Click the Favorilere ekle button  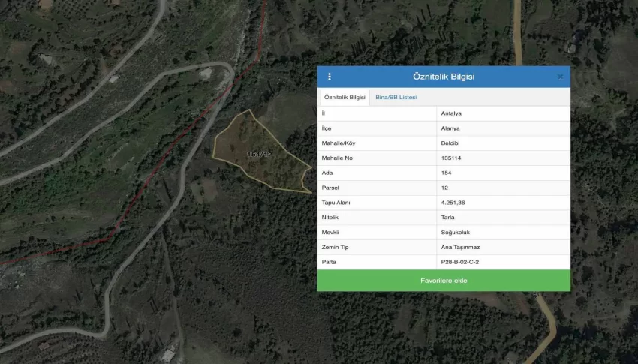[x=443, y=281]
